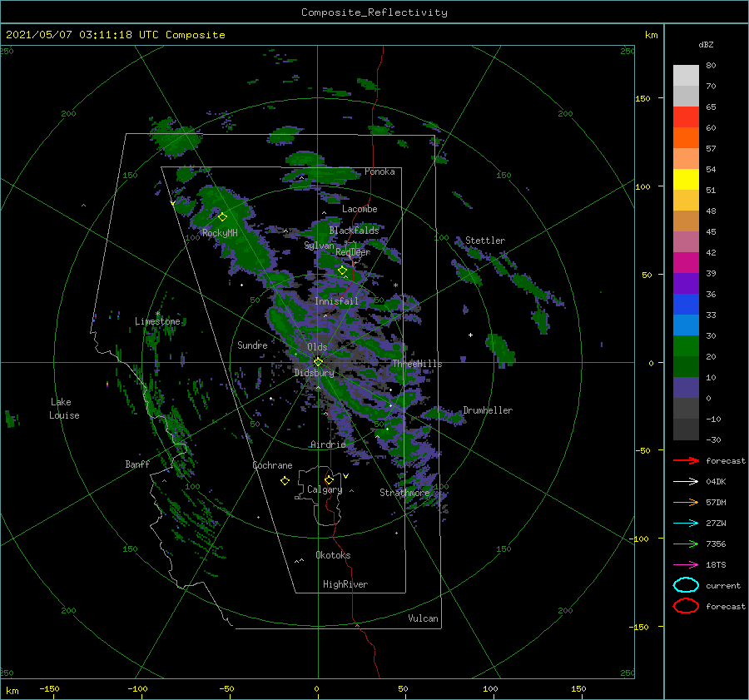Click the Didsbury city label
749x700 pixels.
pyautogui.click(x=314, y=373)
